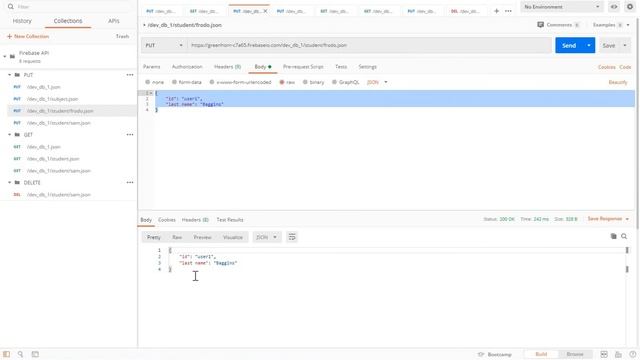Screen dimensions: 640x360
Task: Open the environment settings gear icon
Action: (630, 7)
